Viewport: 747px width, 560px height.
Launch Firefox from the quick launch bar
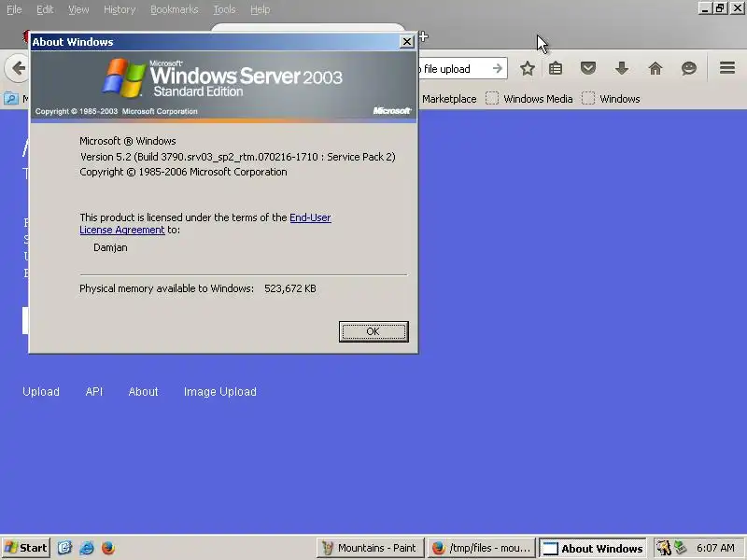(x=108, y=548)
